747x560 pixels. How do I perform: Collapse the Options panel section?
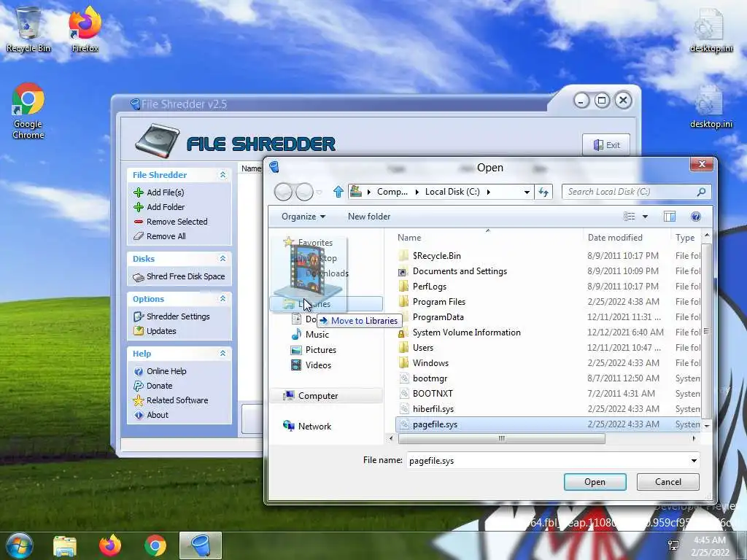coord(222,298)
